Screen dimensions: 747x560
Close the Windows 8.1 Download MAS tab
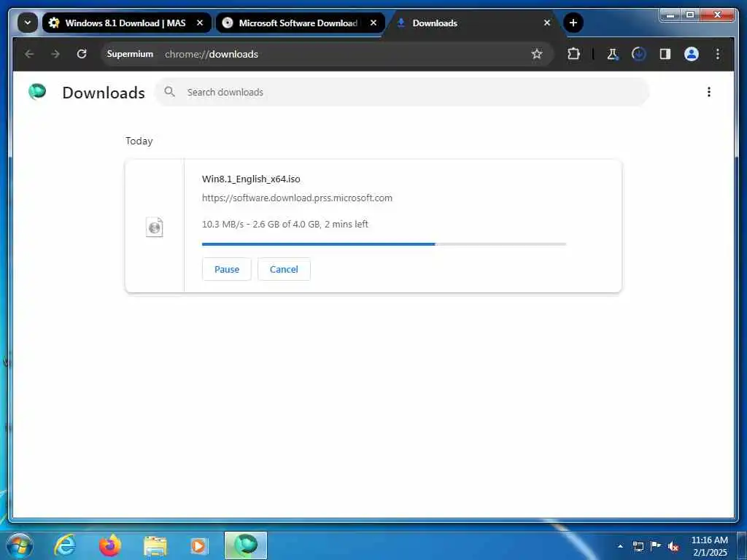[x=200, y=23]
